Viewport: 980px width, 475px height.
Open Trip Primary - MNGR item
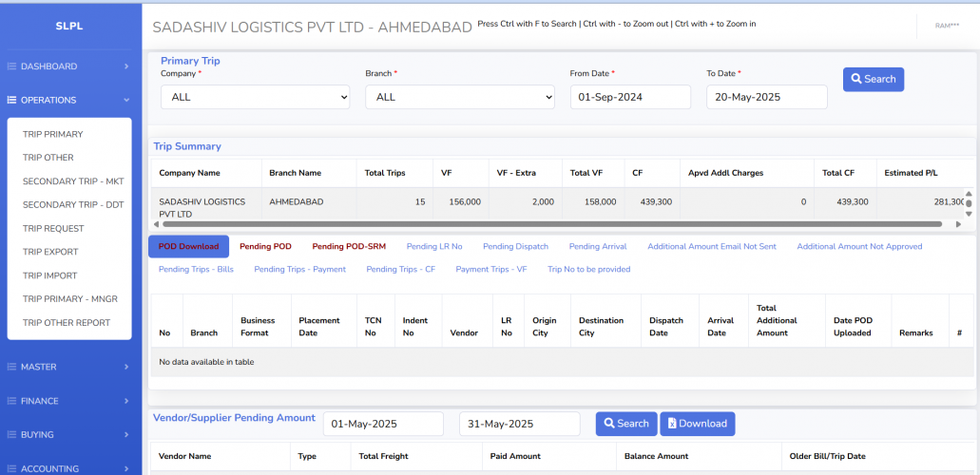point(70,299)
